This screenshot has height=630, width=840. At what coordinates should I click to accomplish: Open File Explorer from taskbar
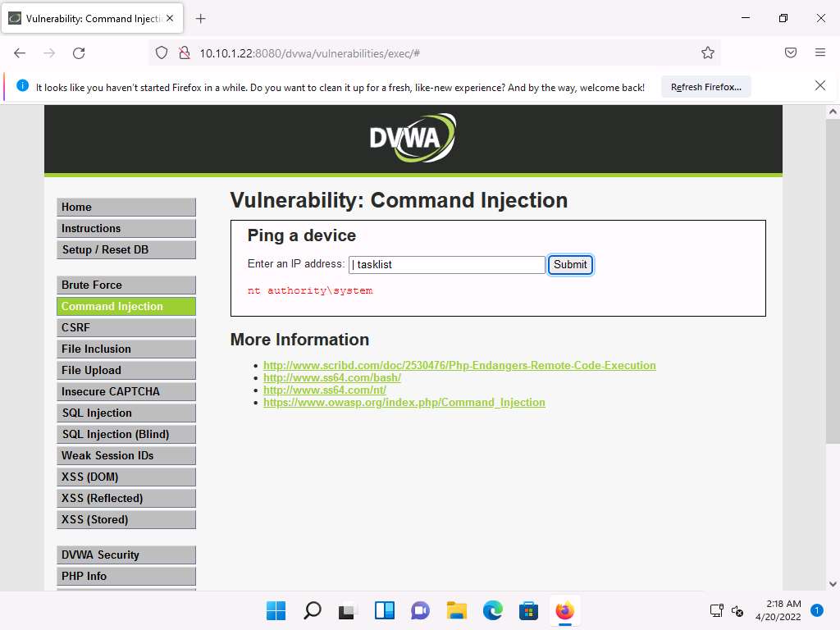[x=456, y=610]
